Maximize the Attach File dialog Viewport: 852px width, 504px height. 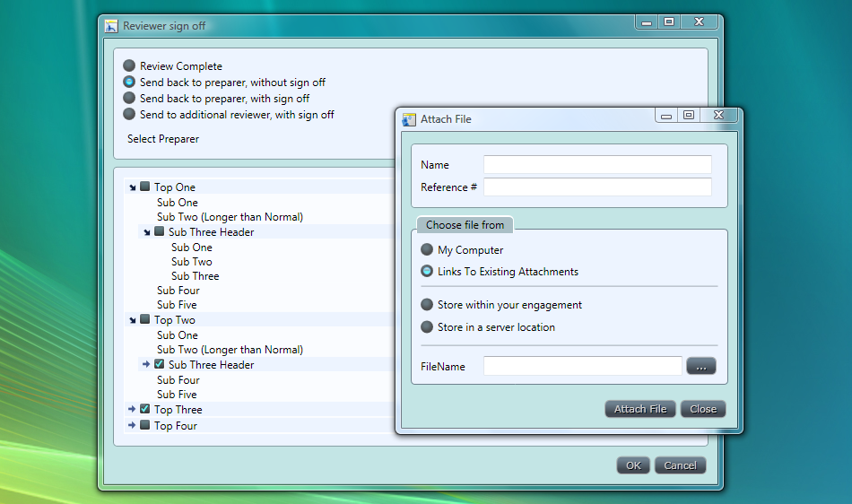click(689, 115)
